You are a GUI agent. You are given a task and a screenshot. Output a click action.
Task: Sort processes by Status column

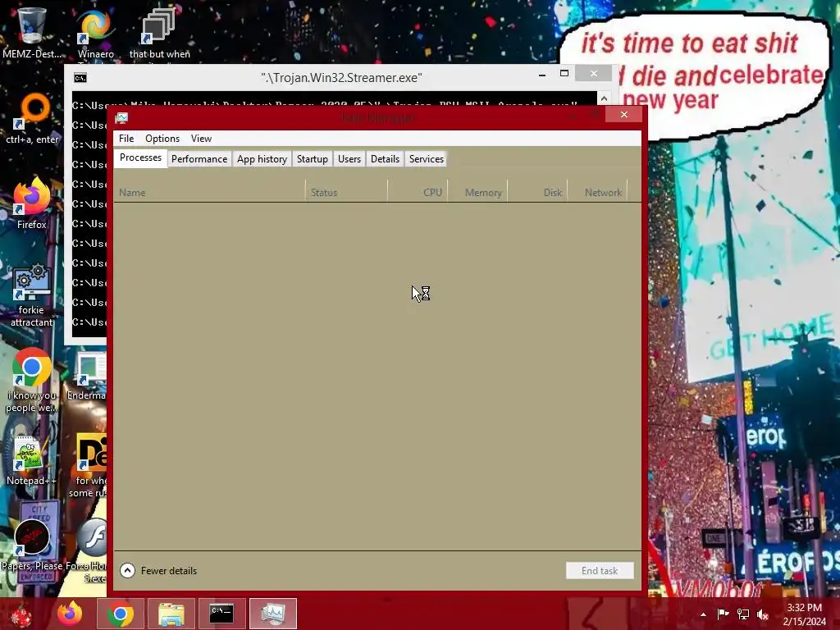click(347, 192)
